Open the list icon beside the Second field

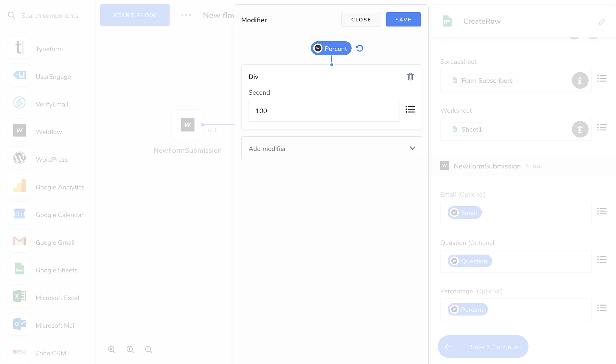[x=410, y=109]
